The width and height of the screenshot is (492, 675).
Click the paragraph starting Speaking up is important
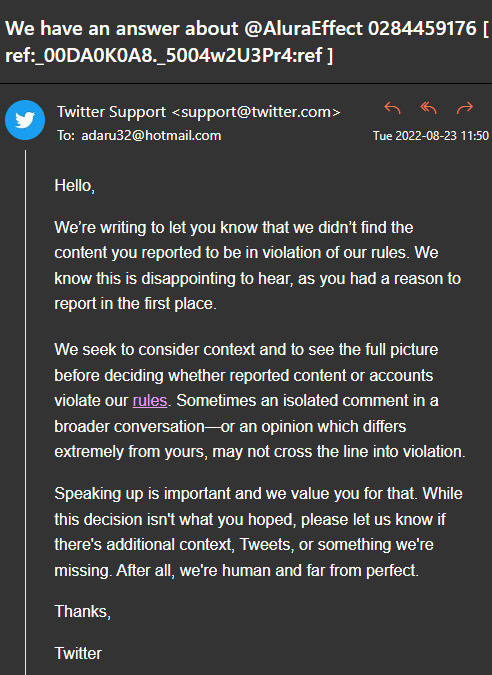tap(258, 532)
